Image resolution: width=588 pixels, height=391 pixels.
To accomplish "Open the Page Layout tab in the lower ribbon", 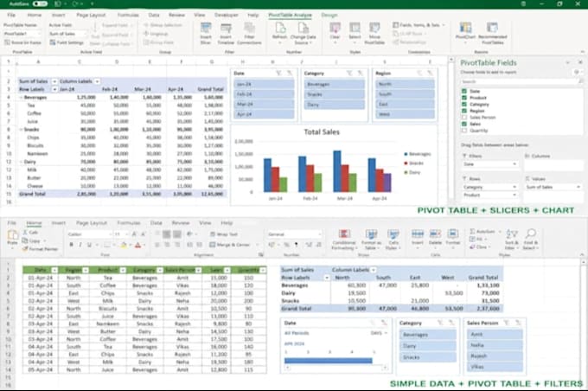I will [92, 223].
